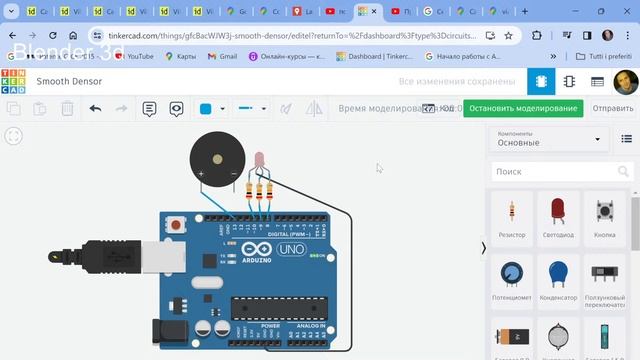Click the blue wire color swatch
The height and width of the screenshot is (360, 640).
(206, 109)
